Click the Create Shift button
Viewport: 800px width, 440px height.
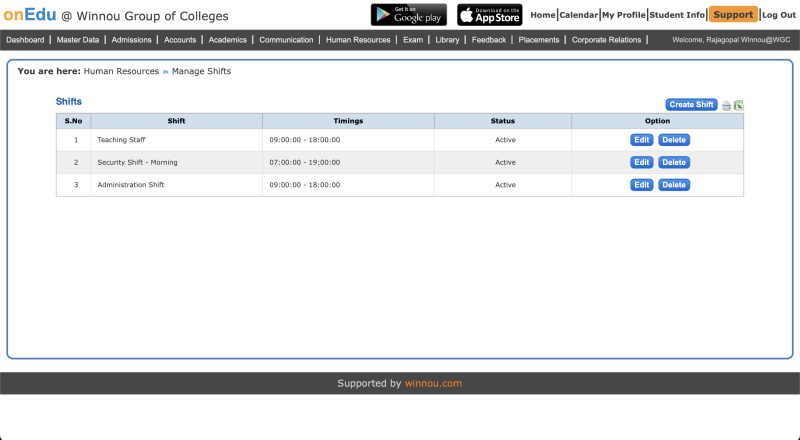coord(691,105)
